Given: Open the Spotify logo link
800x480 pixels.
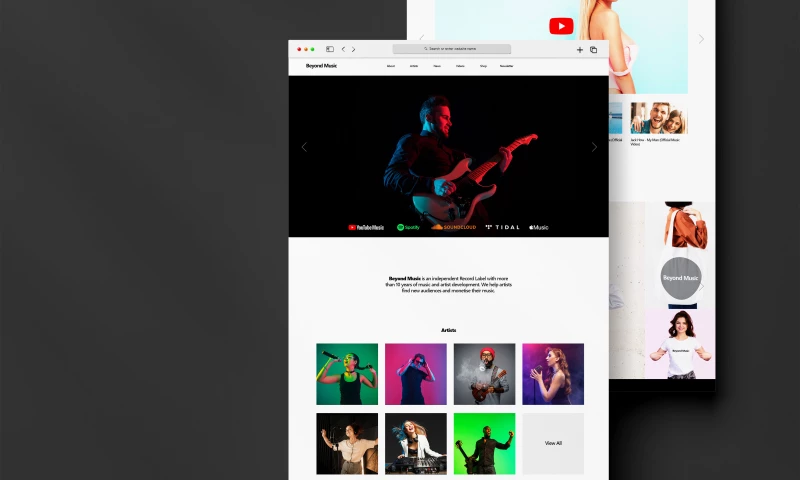Looking at the screenshot, I should pos(408,228).
